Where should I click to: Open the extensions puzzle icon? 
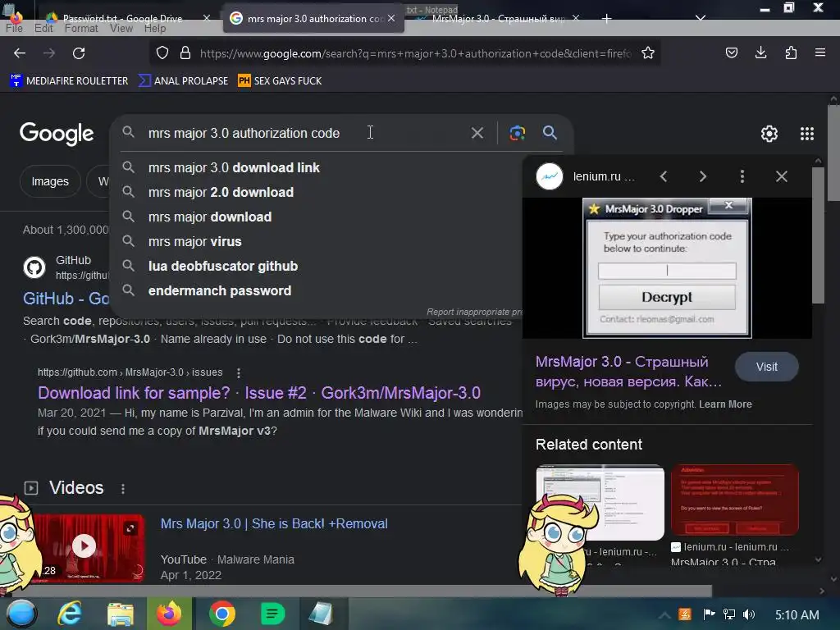(x=791, y=52)
